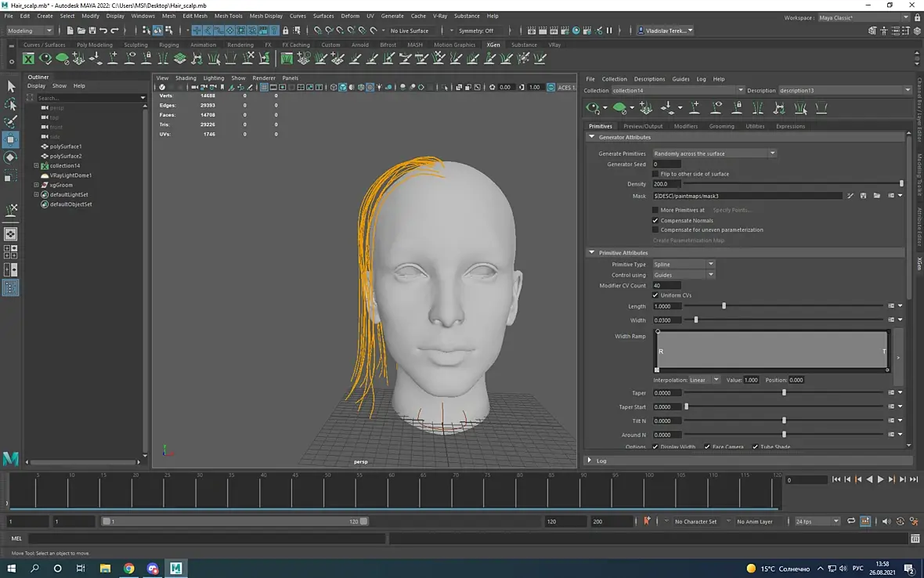Click the Lasso Select tool
The width and height of the screenshot is (924, 578).
click(11, 104)
